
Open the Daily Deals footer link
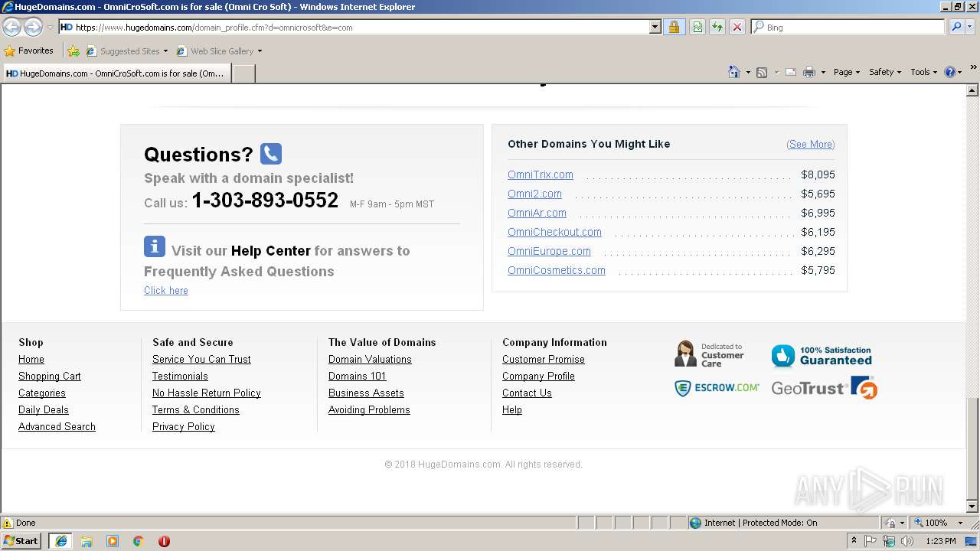[44, 409]
